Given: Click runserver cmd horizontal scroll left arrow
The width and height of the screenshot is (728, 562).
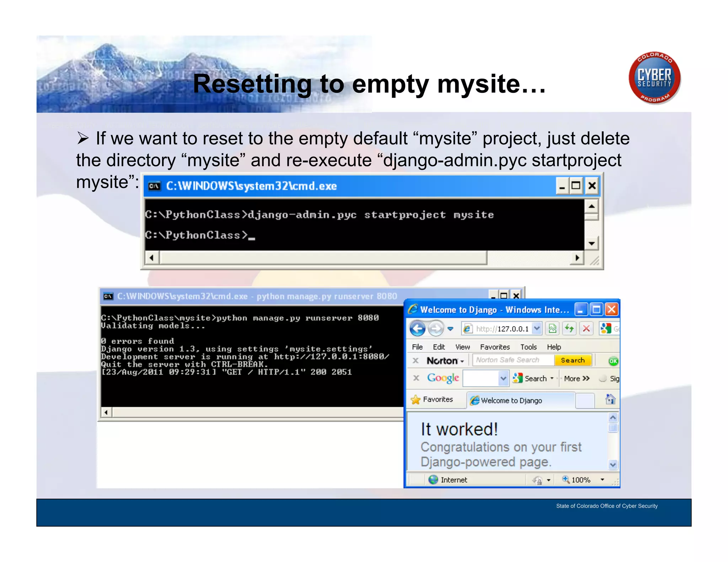Looking at the screenshot, I should [x=106, y=412].
